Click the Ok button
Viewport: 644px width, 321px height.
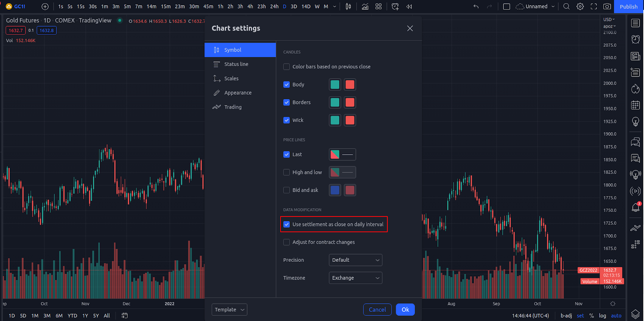tap(405, 310)
